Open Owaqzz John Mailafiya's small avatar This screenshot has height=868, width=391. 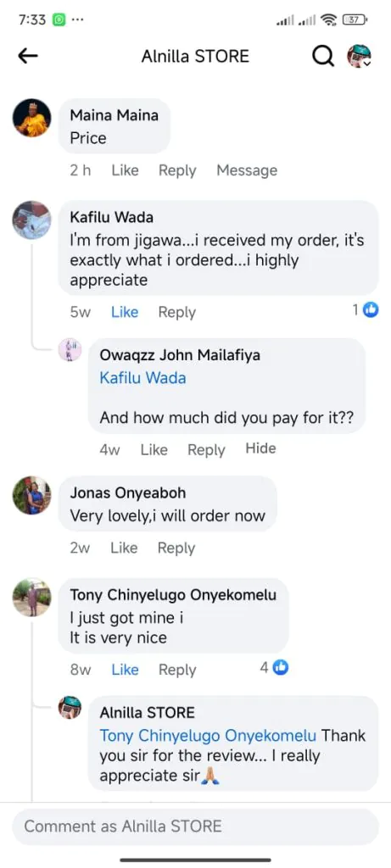click(x=70, y=350)
